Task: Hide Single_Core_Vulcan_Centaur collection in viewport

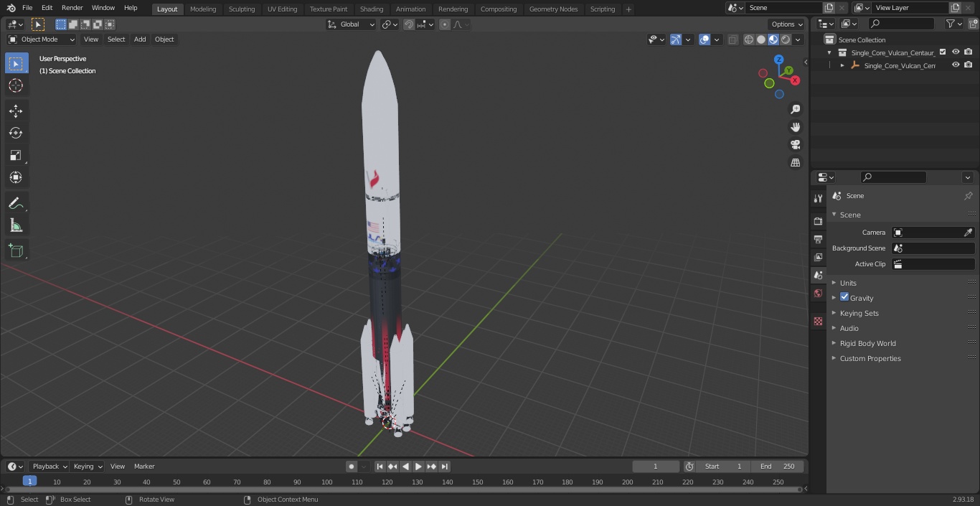Action: (956, 52)
